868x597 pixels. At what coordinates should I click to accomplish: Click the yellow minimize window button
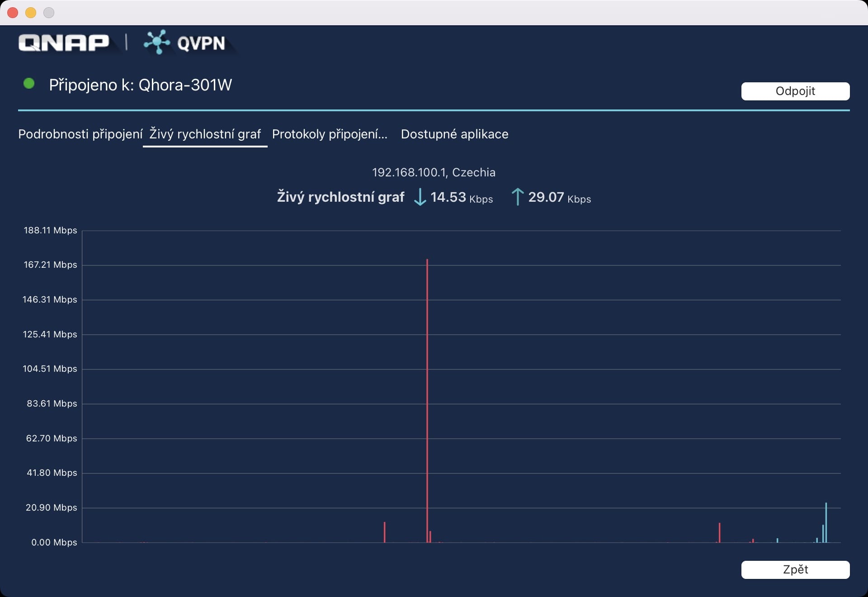point(31,13)
